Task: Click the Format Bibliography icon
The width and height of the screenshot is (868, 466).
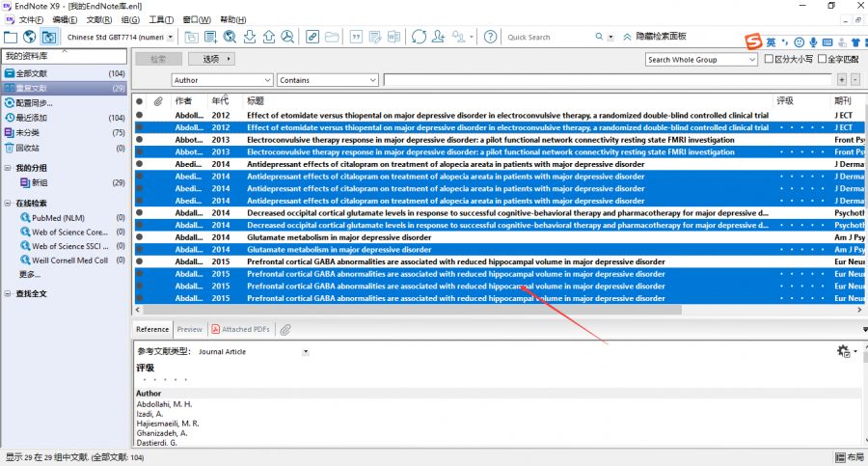Action: (x=375, y=37)
